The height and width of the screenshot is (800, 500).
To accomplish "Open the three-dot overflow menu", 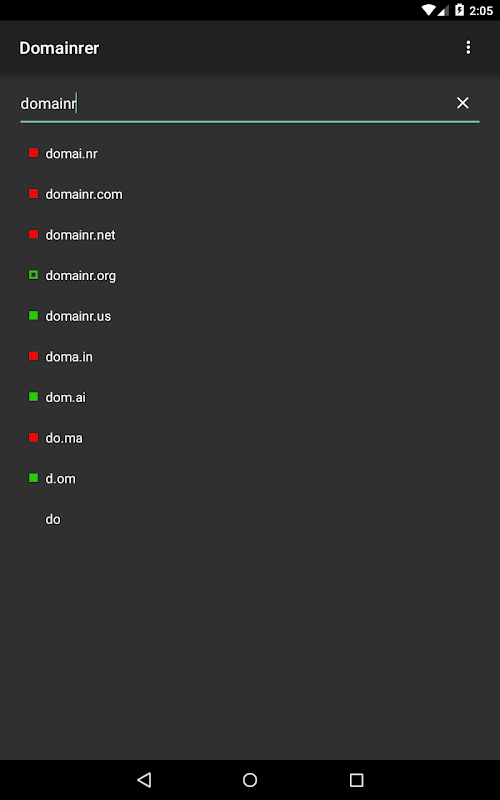I will click(x=468, y=47).
